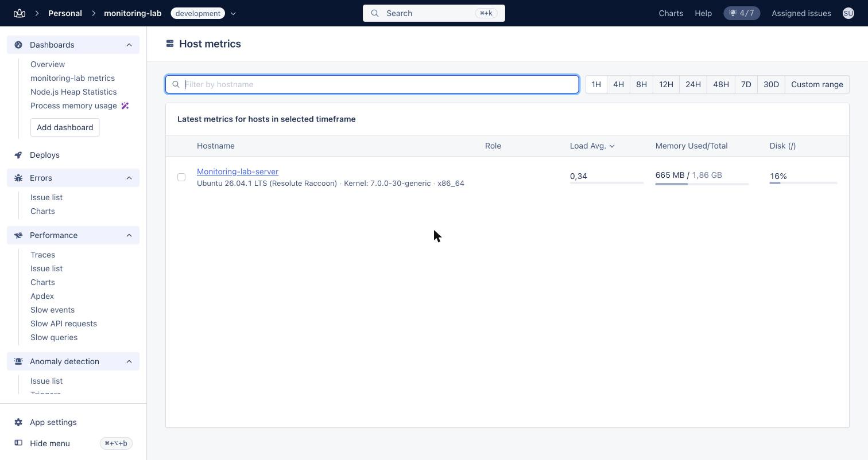This screenshot has width=868, height=460.
Task: Click the Performance section icon
Action: (18, 235)
